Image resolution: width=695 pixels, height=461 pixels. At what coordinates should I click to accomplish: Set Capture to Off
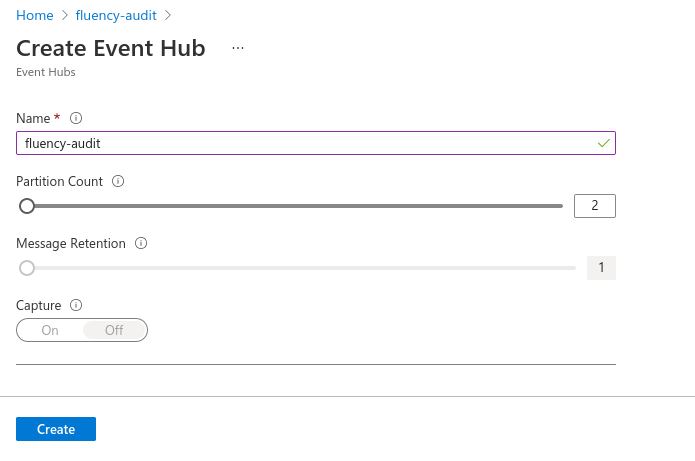[x=114, y=330]
